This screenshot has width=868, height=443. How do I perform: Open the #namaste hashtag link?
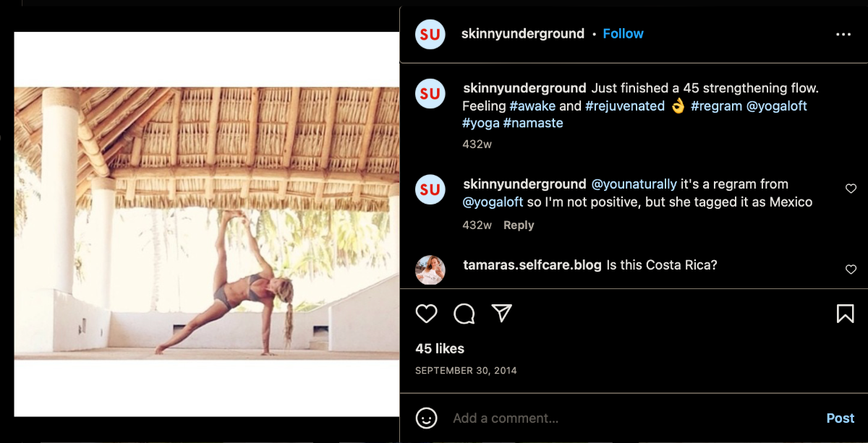tap(533, 124)
